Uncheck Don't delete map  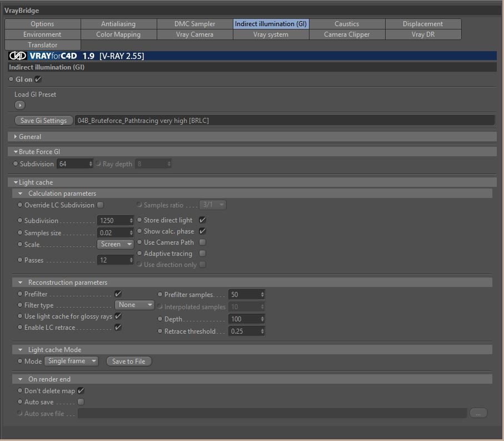pos(81,390)
